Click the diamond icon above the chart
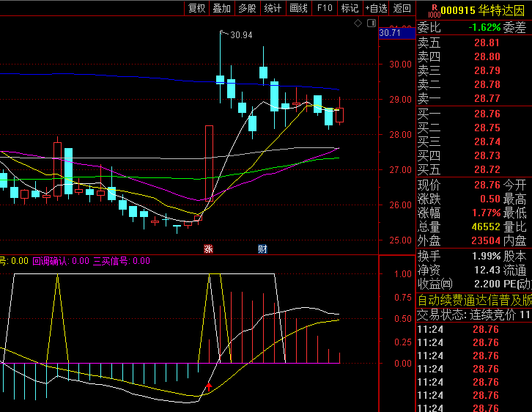The width and height of the screenshot is (532, 412). pyautogui.click(x=358, y=23)
